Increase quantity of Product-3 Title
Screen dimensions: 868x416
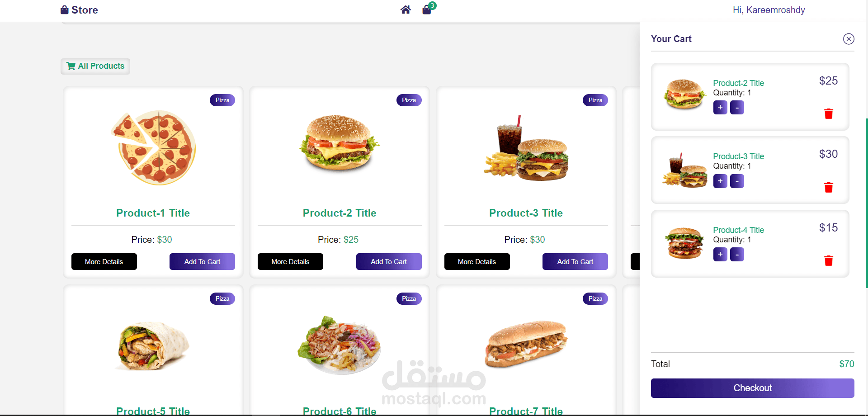[720, 181]
